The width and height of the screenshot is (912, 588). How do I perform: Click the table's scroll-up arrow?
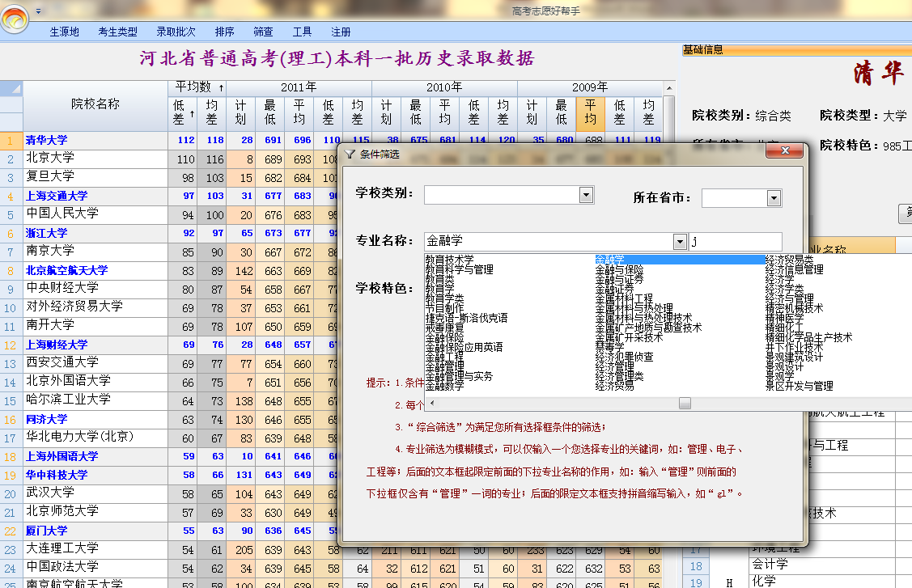[669, 88]
